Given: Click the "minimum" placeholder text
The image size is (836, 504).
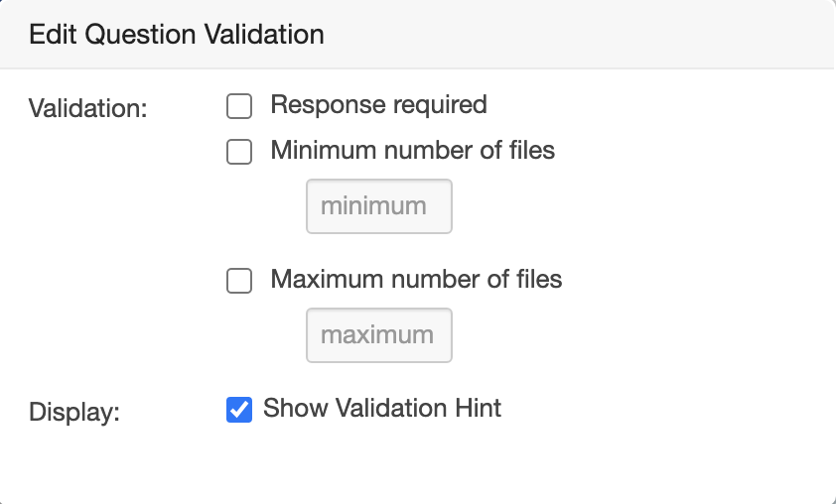Looking at the screenshot, I should coord(373,206).
